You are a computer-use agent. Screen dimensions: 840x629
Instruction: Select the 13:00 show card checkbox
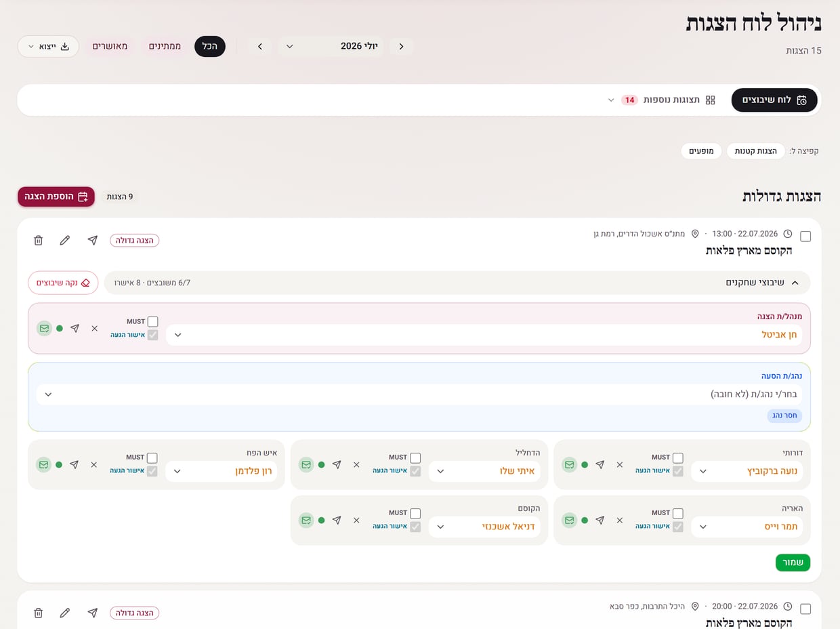(x=805, y=237)
